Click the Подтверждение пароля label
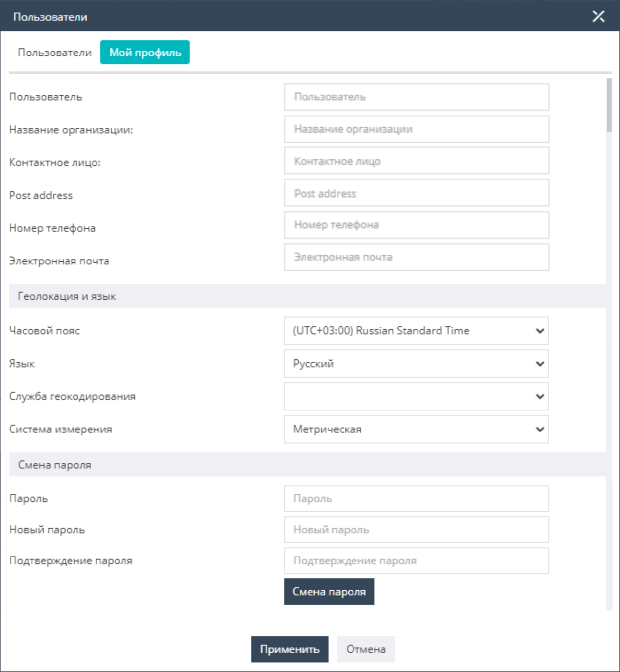620x672 pixels. coord(71,561)
